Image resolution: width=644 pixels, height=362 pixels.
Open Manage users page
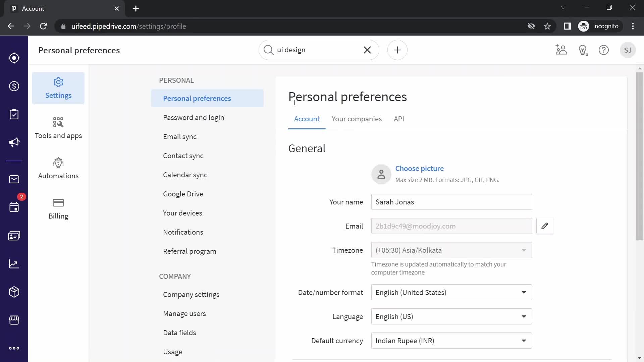coord(207,313)
